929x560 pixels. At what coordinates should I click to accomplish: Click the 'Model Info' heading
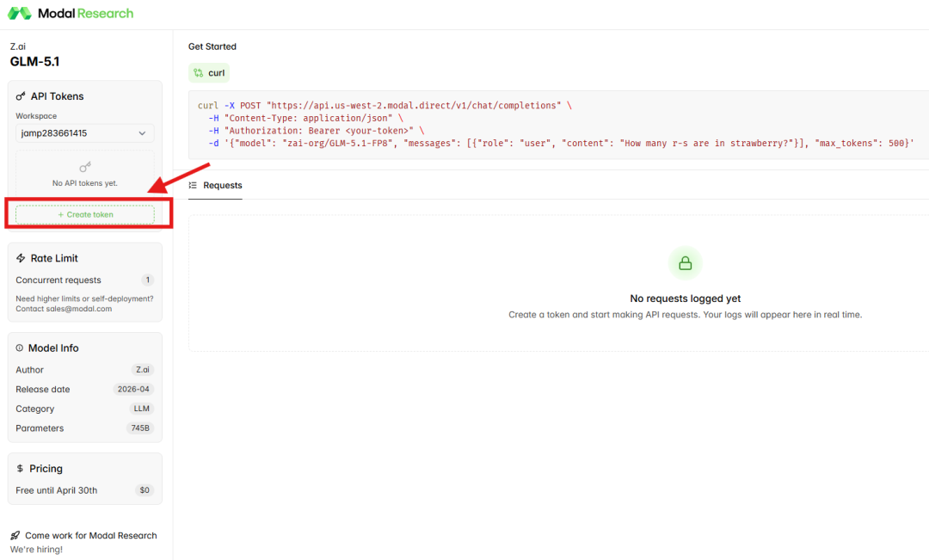pyautogui.click(x=53, y=348)
